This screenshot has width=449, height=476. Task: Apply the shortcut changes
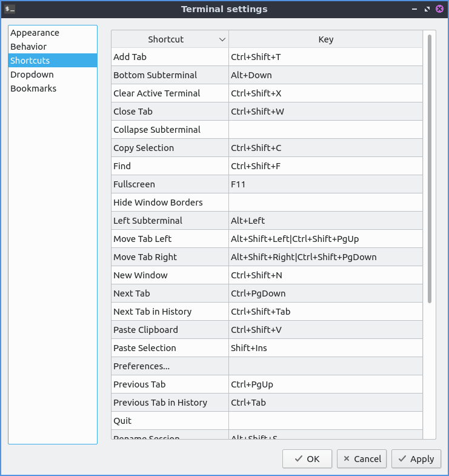pyautogui.click(x=416, y=459)
